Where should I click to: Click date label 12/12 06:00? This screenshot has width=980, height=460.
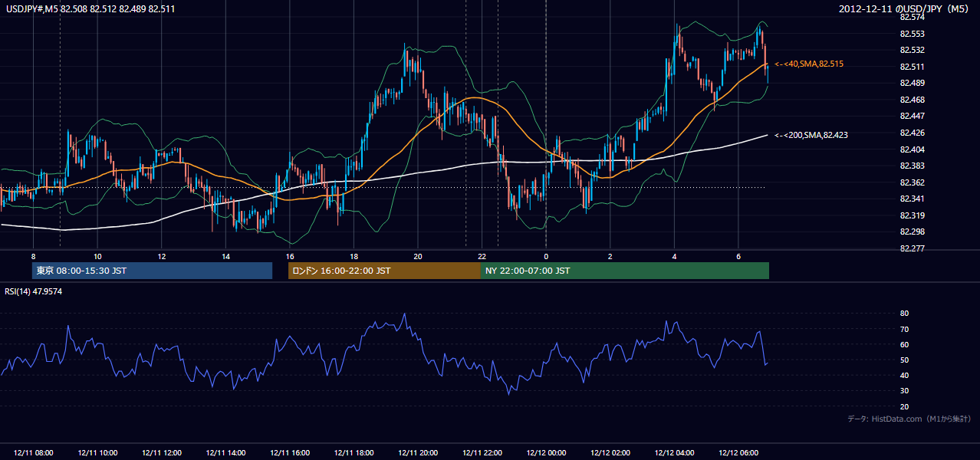[738, 453]
